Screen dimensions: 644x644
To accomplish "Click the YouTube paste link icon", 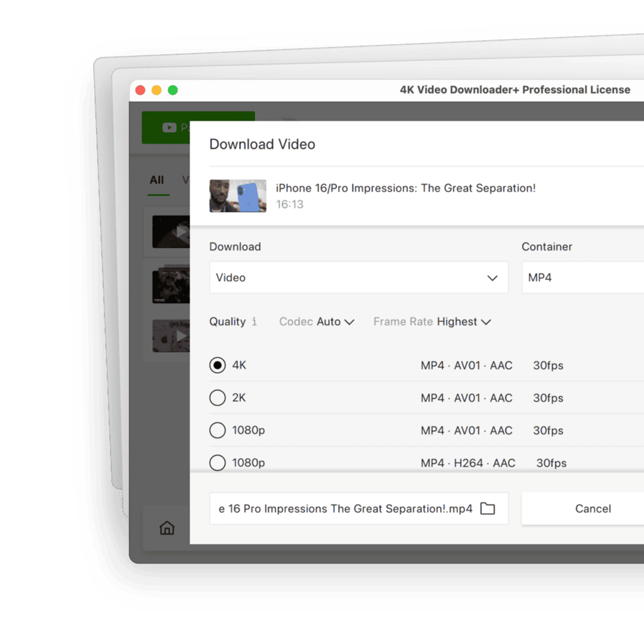I will point(169,127).
